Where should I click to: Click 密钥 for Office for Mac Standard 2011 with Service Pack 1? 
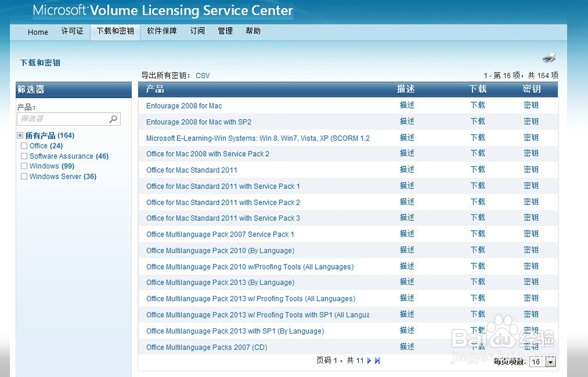tap(531, 186)
